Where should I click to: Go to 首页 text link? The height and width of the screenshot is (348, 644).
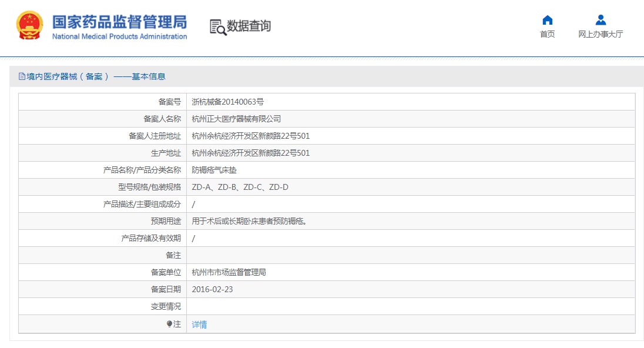coord(548,34)
